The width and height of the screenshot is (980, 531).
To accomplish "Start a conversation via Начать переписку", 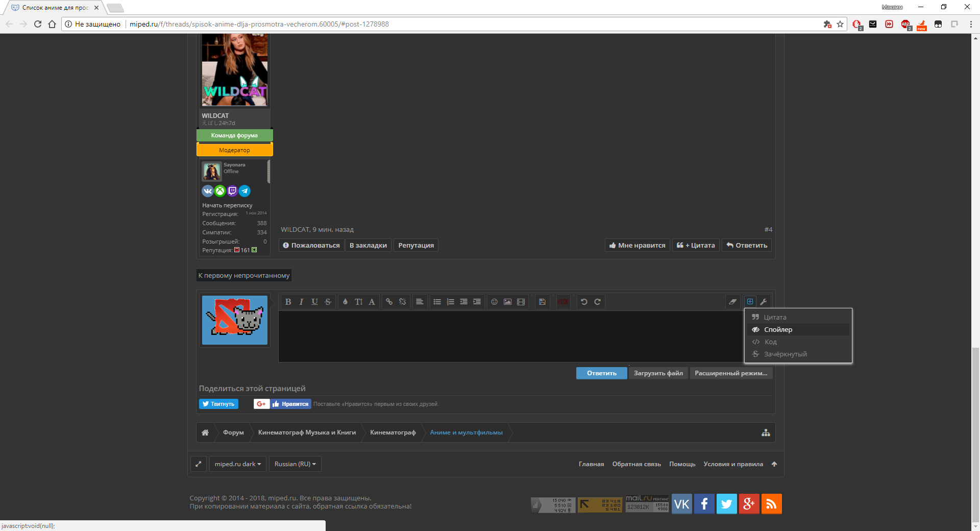I will coord(227,205).
